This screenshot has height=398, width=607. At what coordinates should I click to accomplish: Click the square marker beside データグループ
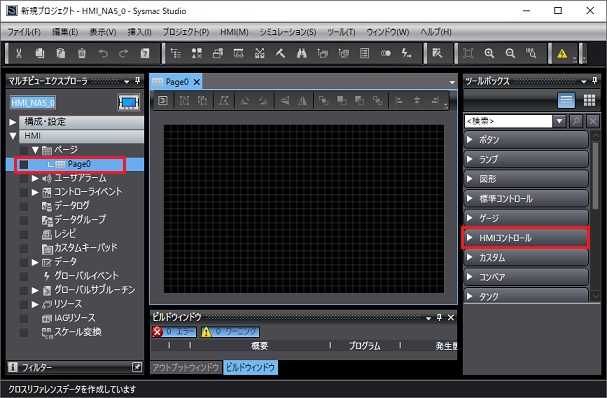tap(24, 220)
